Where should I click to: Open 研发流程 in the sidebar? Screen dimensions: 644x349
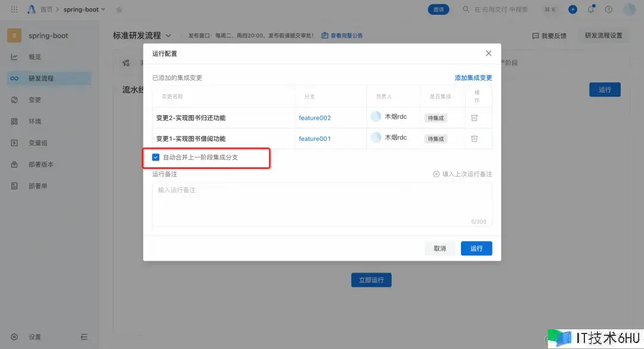[x=41, y=78]
